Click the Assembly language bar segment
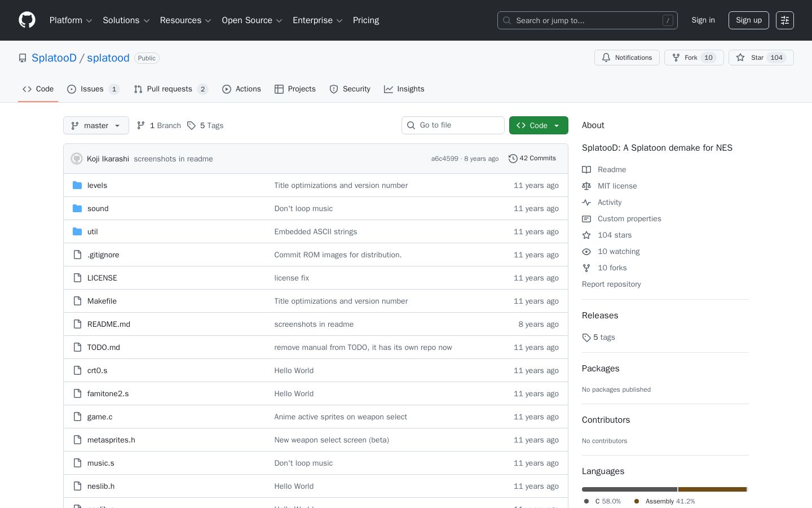Image resolution: width=812 pixels, height=508 pixels. 713,489
